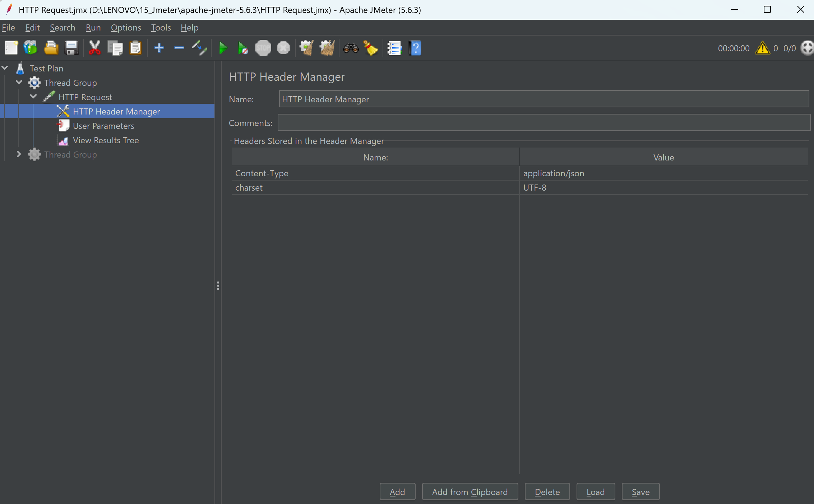
Task: Click the Open file folder icon
Action: [51, 48]
